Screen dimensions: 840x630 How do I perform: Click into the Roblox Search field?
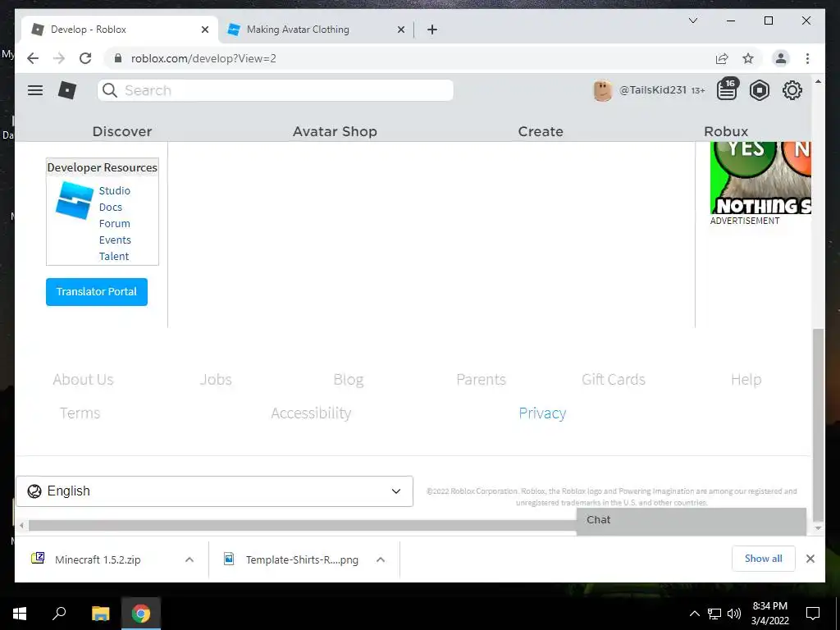coord(276,90)
